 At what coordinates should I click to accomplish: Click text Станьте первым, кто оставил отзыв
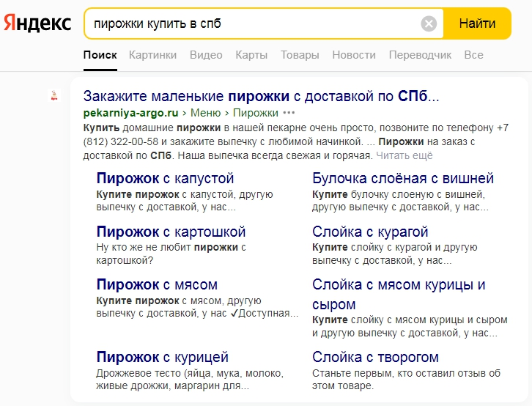406,380
